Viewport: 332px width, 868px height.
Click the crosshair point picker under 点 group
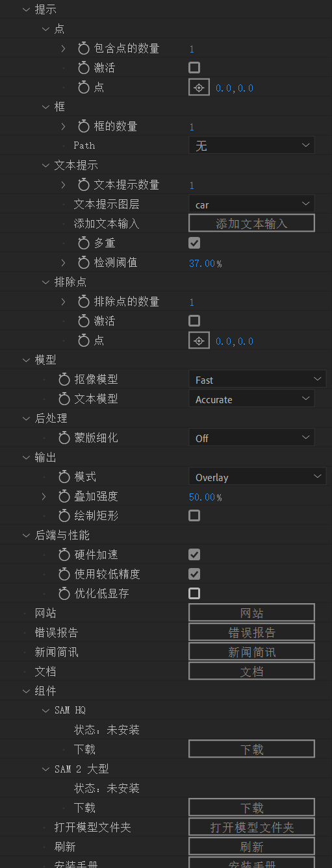[199, 88]
